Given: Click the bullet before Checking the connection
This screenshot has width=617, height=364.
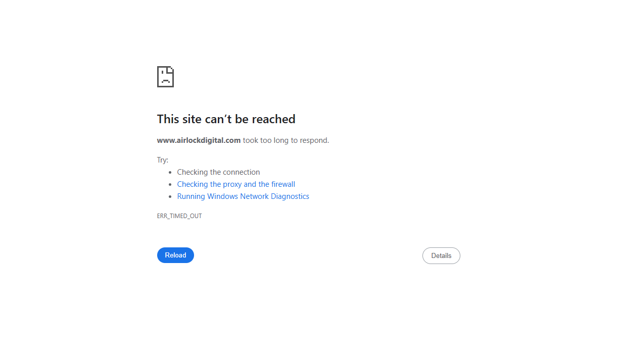Looking at the screenshot, I should point(170,172).
